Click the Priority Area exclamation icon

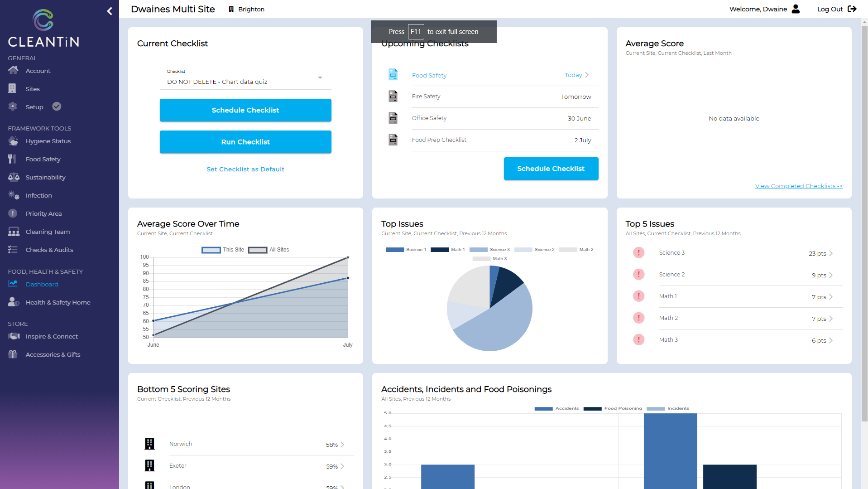pyautogui.click(x=13, y=213)
